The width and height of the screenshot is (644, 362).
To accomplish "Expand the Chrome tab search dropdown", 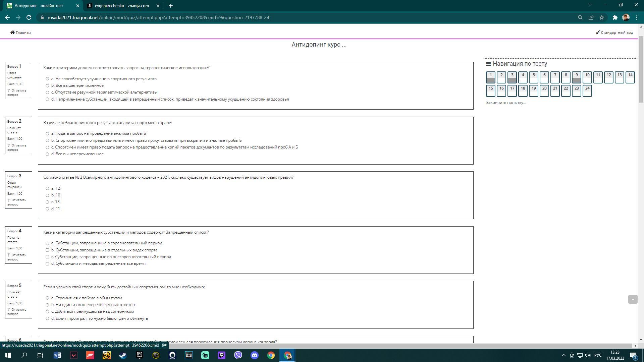I will pyautogui.click(x=590, y=5).
